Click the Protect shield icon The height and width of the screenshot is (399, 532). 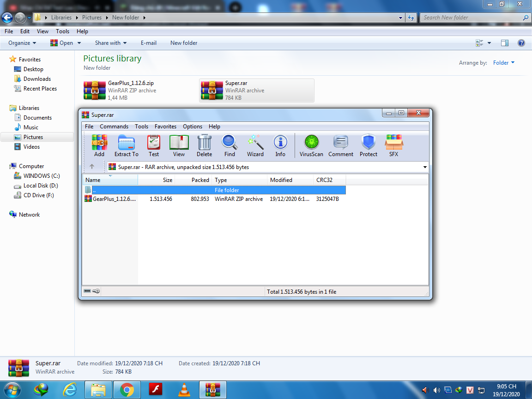coord(368,145)
